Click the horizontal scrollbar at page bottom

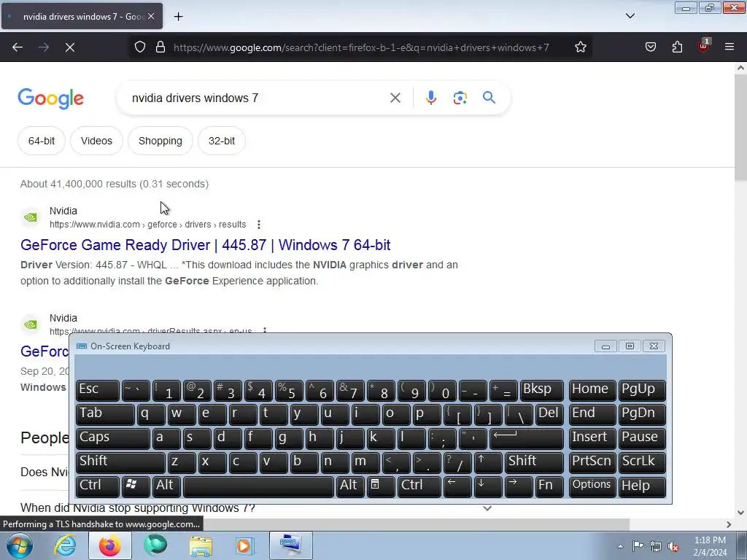pyautogui.click(x=417, y=524)
